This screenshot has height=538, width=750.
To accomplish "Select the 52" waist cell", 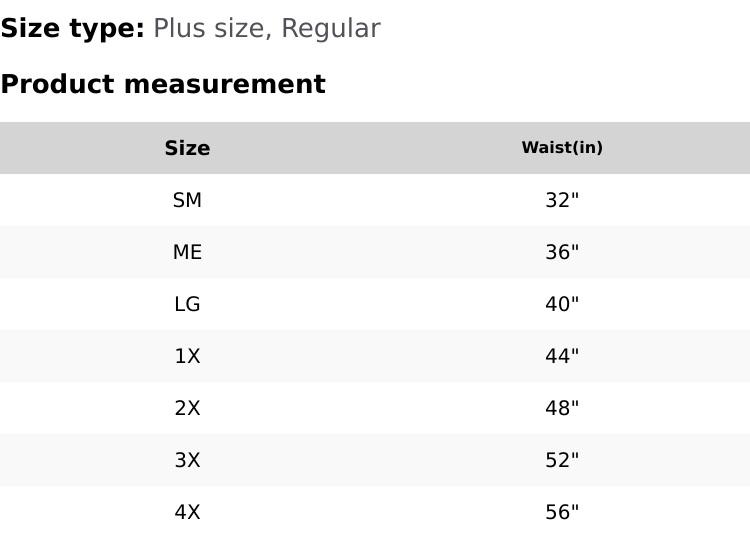I will (x=562, y=460).
